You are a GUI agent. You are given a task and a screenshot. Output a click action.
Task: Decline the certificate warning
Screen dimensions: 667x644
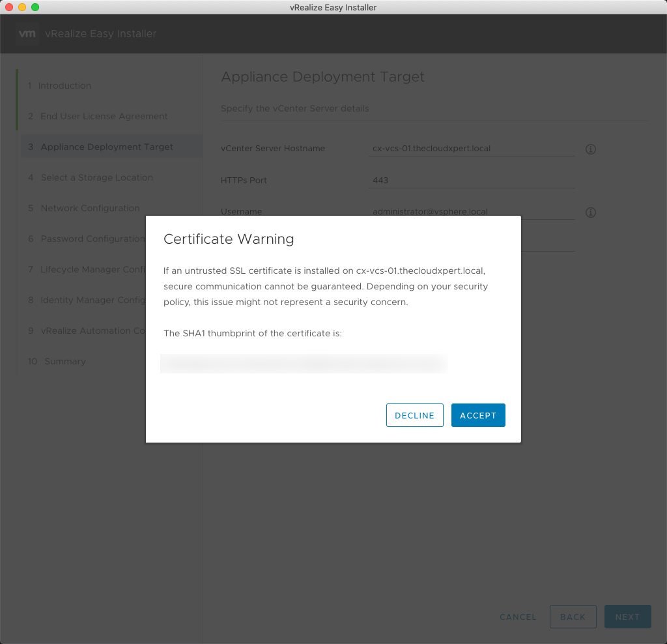pyautogui.click(x=415, y=415)
